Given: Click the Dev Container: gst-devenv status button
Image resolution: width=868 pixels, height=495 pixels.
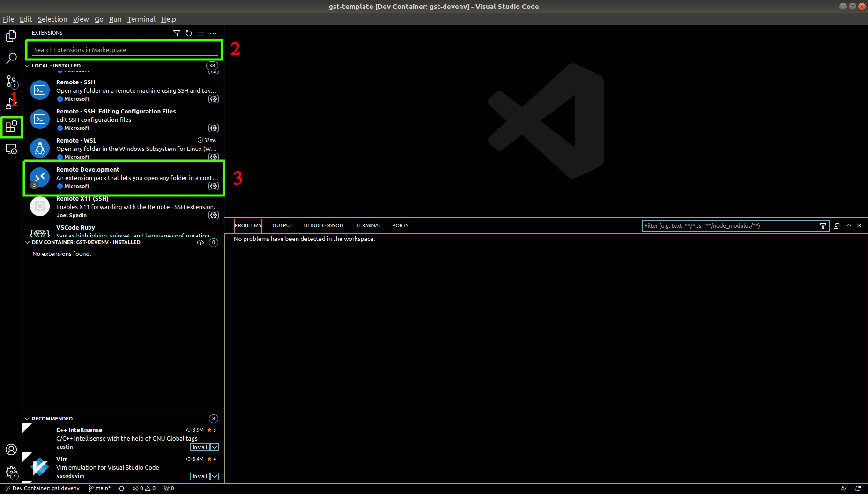Looking at the screenshot, I should (x=42, y=488).
